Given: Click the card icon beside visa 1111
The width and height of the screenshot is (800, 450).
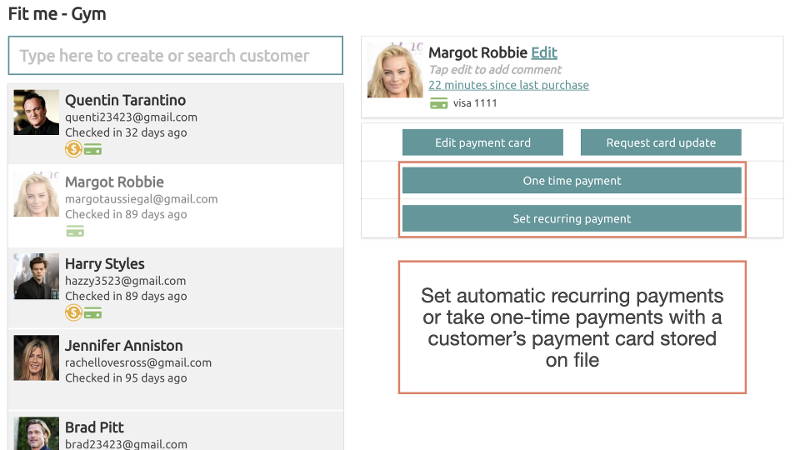Looking at the screenshot, I should (439, 104).
